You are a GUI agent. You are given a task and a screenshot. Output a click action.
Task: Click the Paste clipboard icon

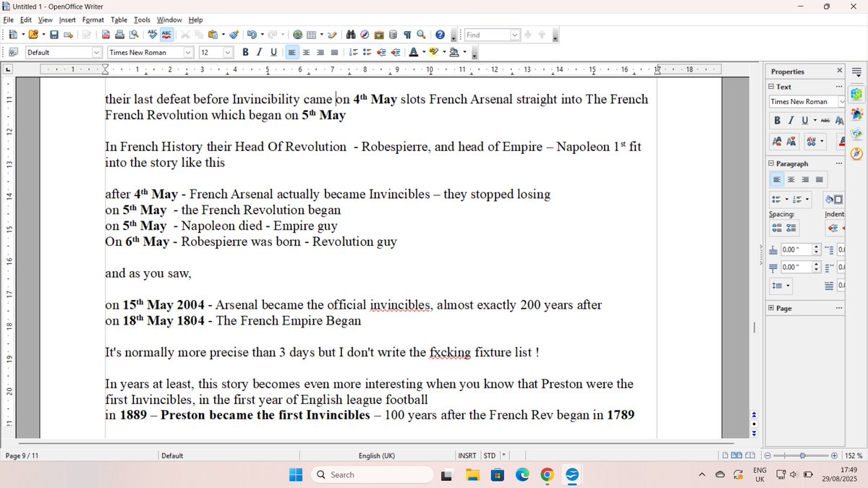[213, 35]
